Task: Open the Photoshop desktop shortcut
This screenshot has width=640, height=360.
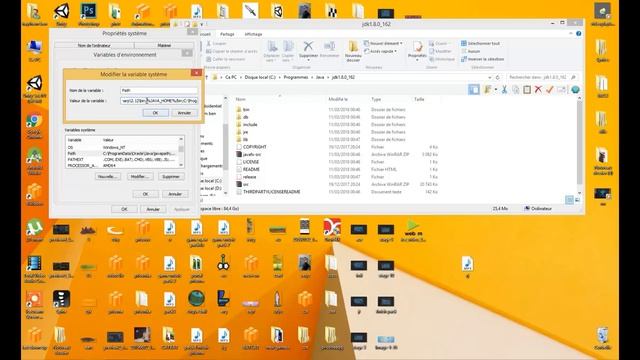Action: pyautogui.click(x=88, y=11)
